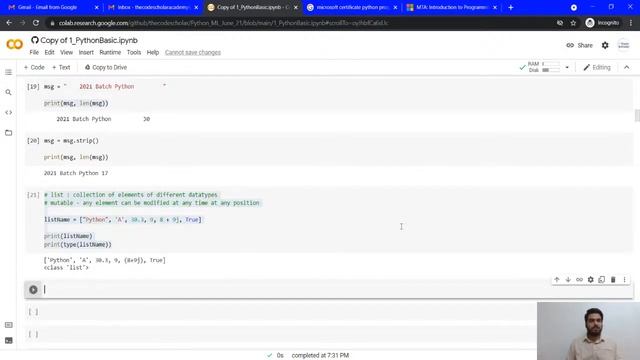Open the Help menu
Viewport: 640px width, 360px height.
pyautogui.click(x=153, y=52)
